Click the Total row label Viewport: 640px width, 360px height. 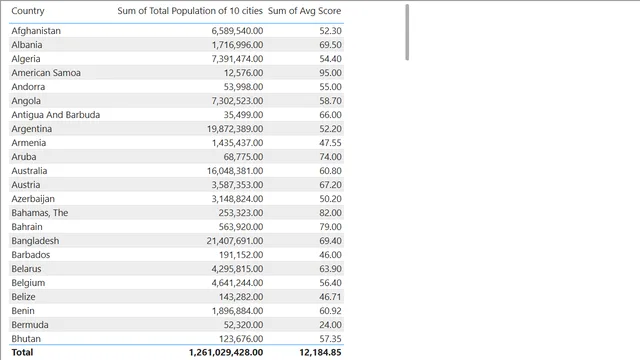click(x=22, y=352)
